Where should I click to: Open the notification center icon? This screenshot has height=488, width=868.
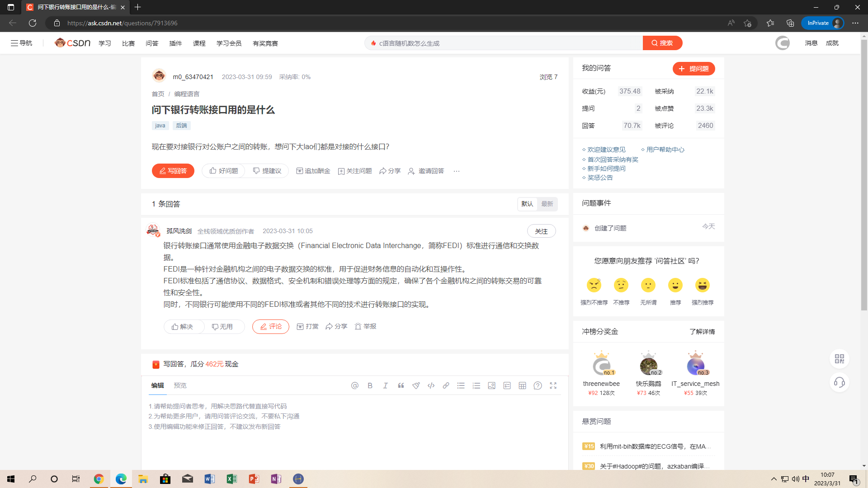(x=854, y=480)
